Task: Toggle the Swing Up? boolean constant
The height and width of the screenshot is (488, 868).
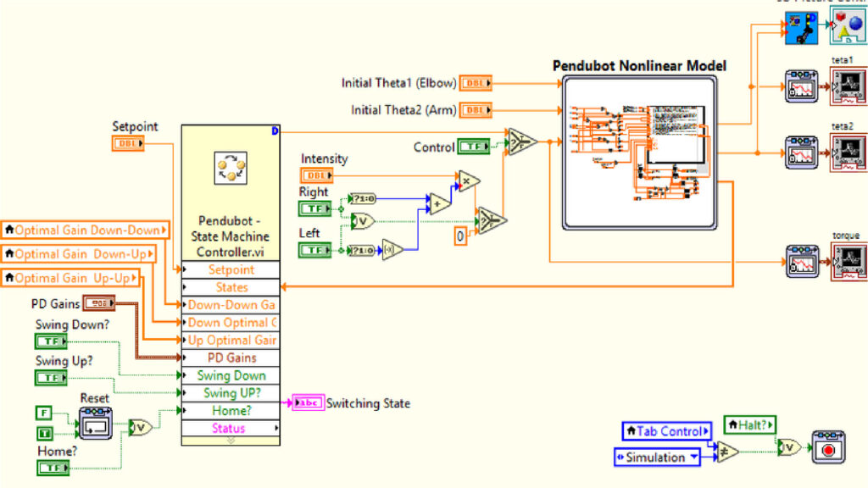Action: click(51, 377)
